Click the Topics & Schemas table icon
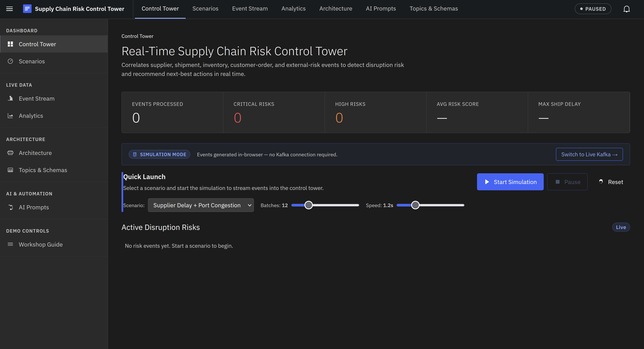 click(10, 170)
